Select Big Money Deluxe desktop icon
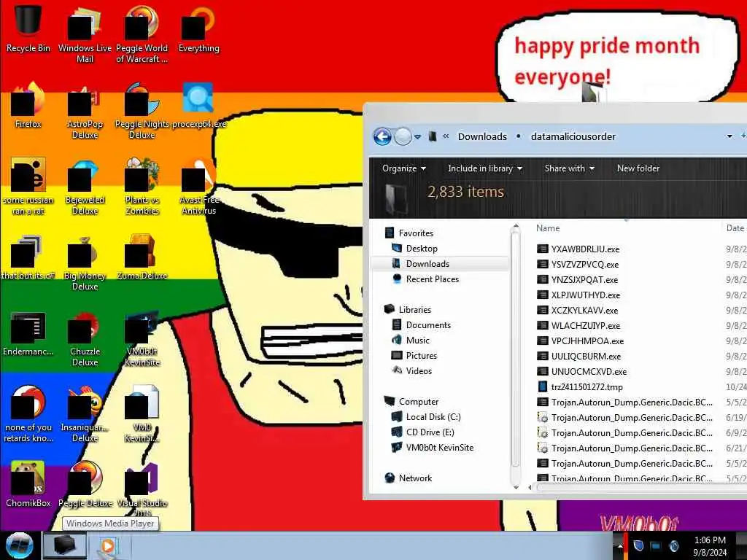The image size is (747, 560). click(85, 262)
